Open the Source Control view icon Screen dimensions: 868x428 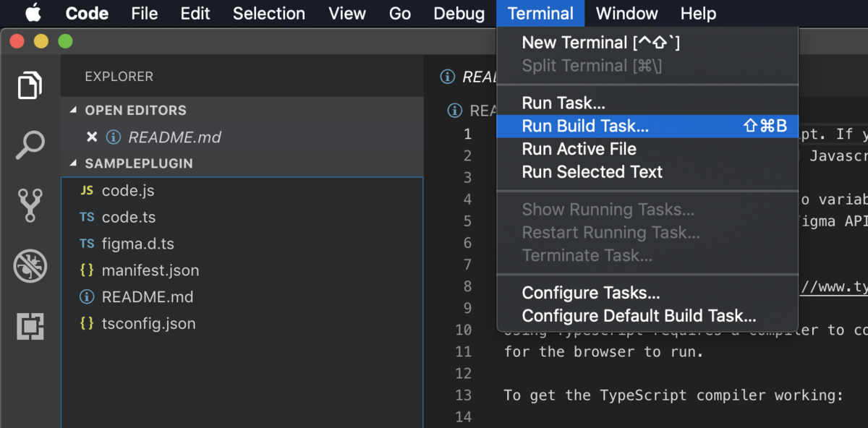(30, 205)
